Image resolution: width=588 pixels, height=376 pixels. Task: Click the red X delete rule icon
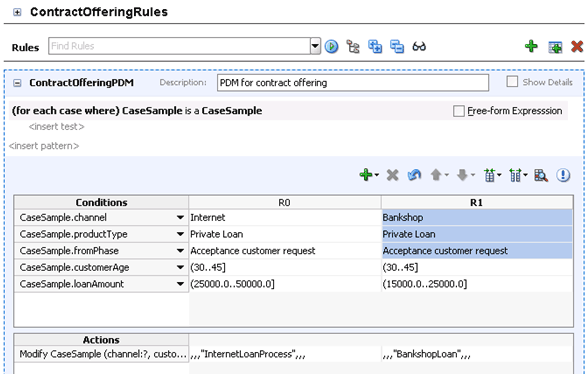(x=577, y=47)
